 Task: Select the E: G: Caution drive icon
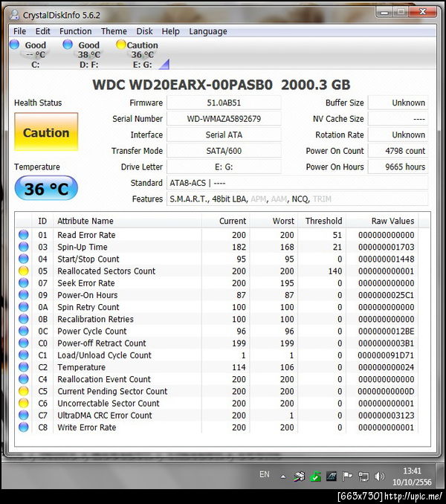coord(121,45)
